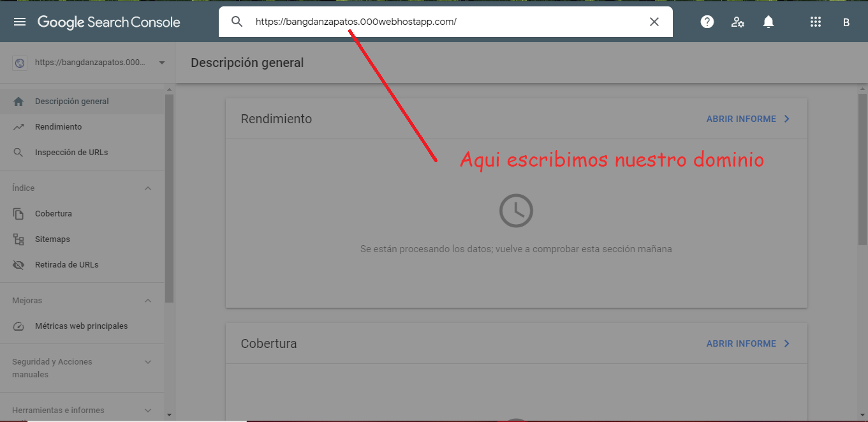
Task: Click the search magnifier icon in top bar
Action: click(x=237, y=22)
